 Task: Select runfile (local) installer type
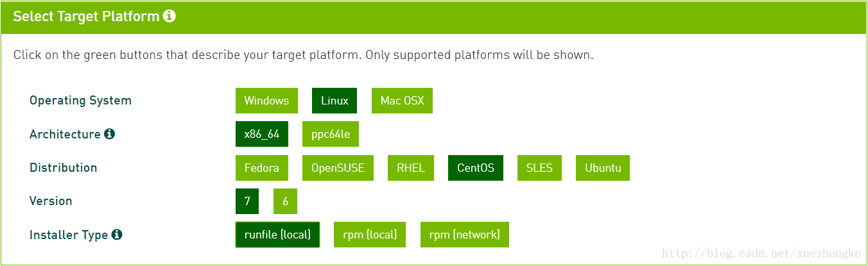(x=277, y=235)
